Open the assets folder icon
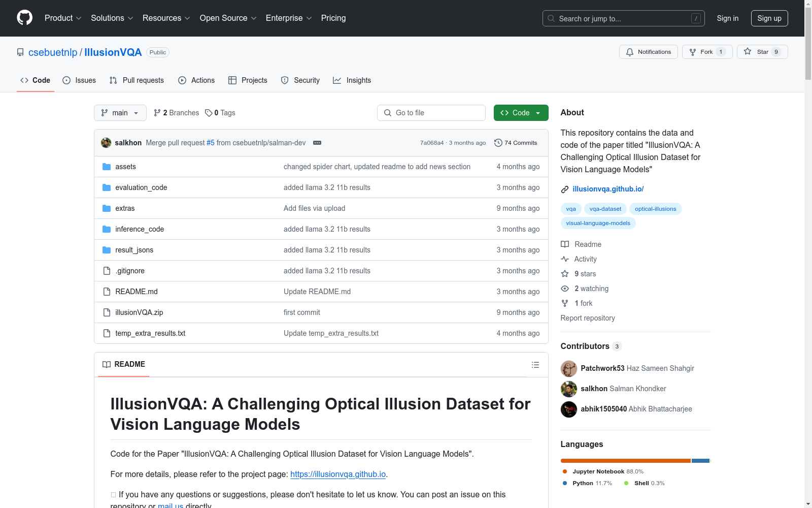The width and height of the screenshot is (812, 508). 107,167
